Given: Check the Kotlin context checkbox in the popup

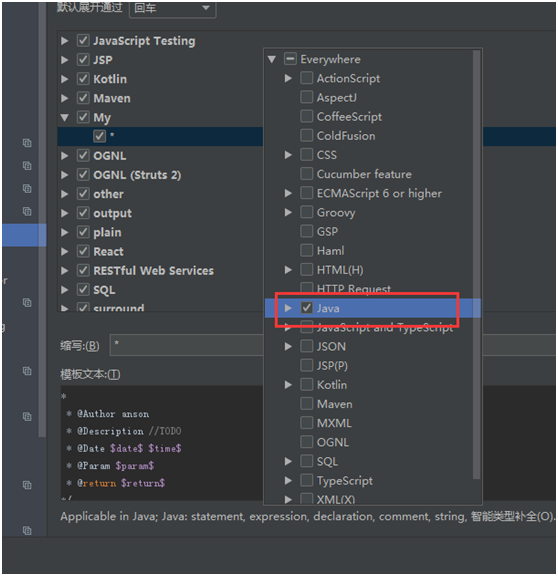Looking at the screenshot, I should pos(307,385).
